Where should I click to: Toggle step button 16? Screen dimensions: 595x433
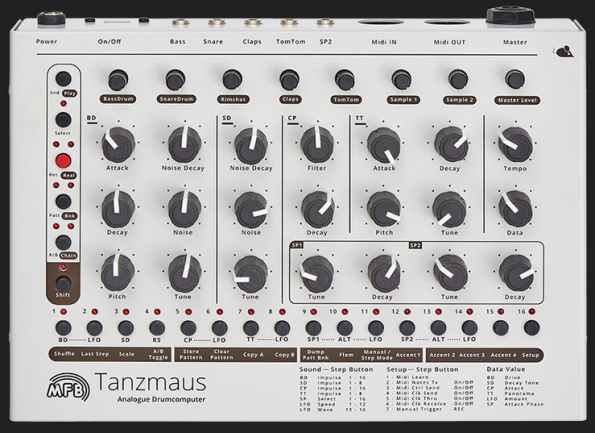[x=532, y=328]
